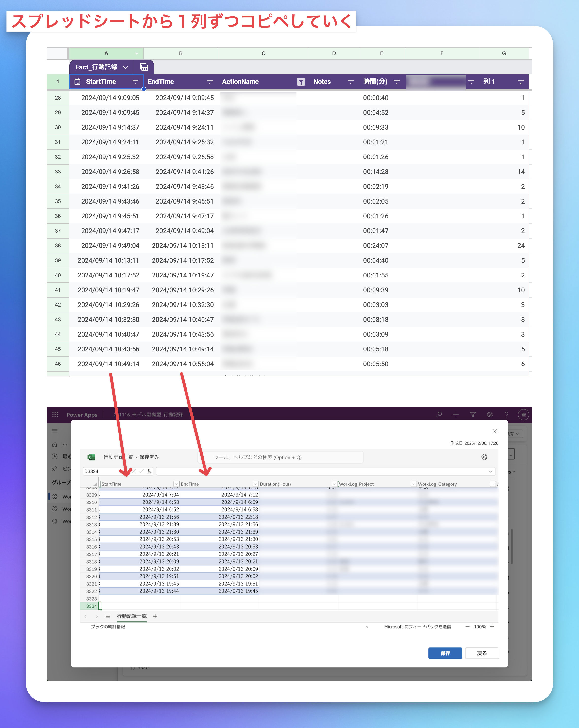Click the plus (new) icon in the Power Apps header
The width and height of the screenshot is (579, 728).
tap(456, 414)
